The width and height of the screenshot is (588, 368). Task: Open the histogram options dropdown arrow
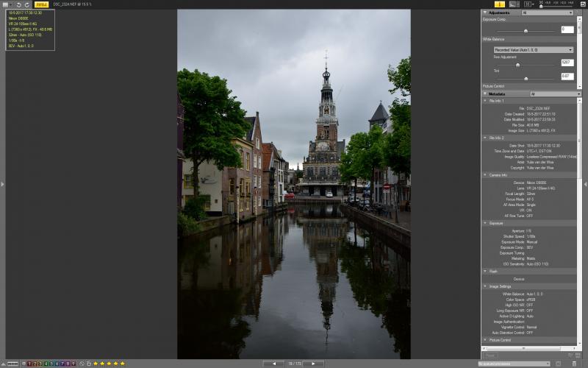point(518,4)
